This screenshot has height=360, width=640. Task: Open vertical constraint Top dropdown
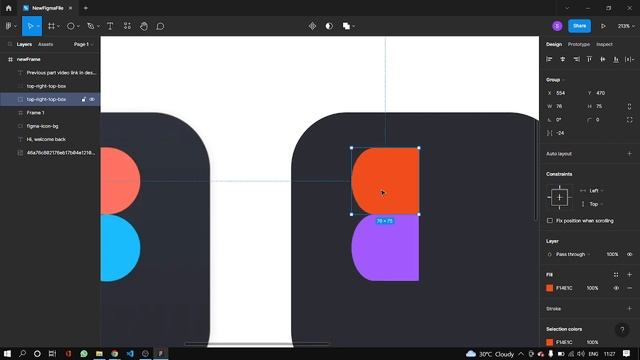pyautogui.click(x=596, y=204)
